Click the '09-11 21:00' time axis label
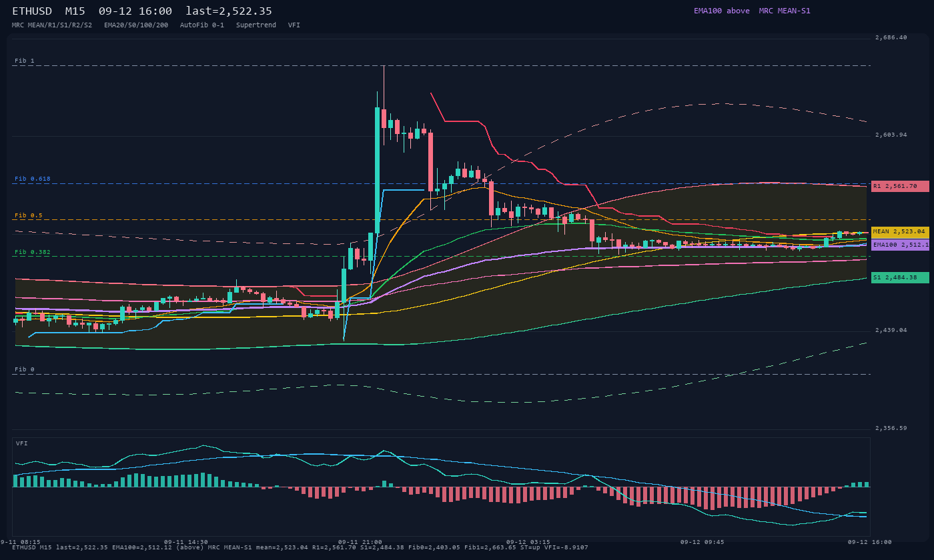 360,542
